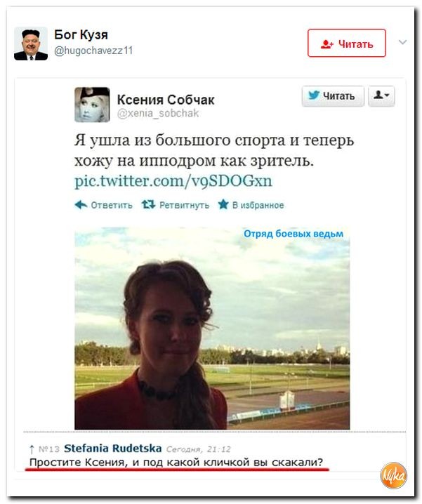Select the Ответить reply text
This screenshot has width=422, height=504.
point(112,205)
